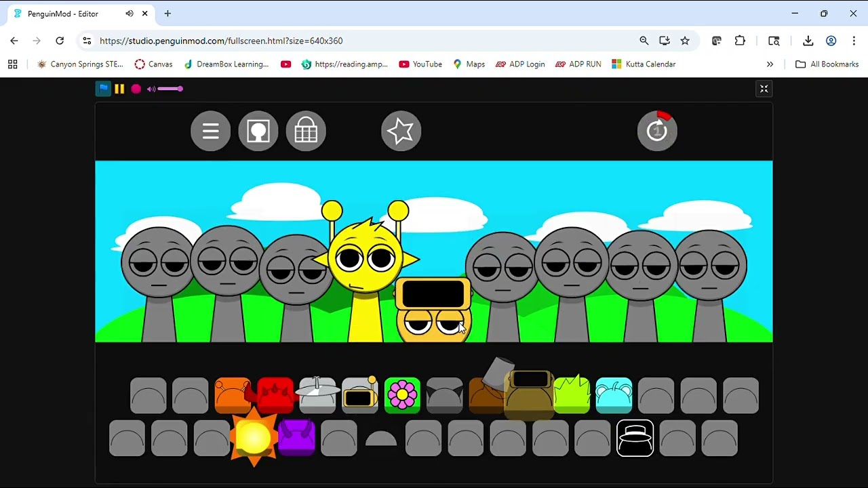Open the Extensions puzzle icon

tap(740, 41)
